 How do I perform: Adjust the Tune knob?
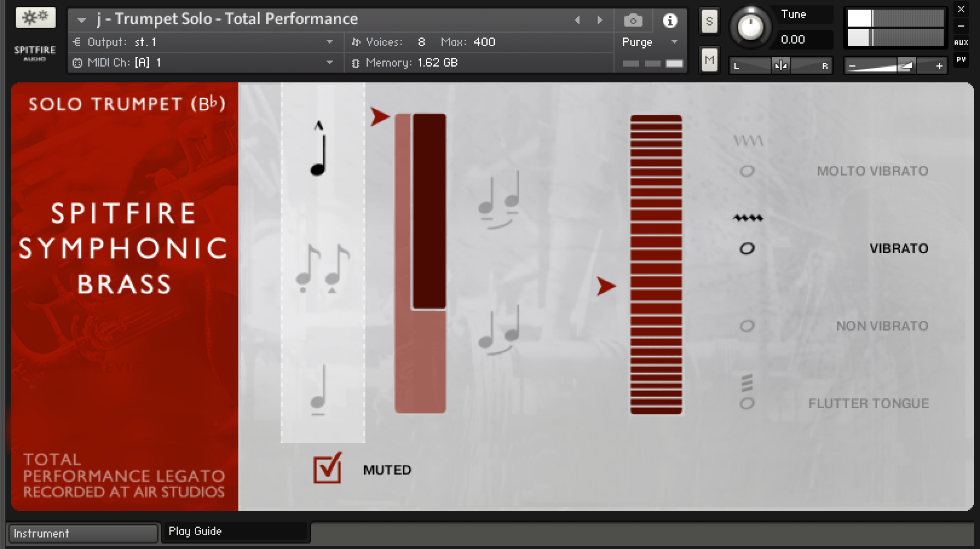[751, 27]
